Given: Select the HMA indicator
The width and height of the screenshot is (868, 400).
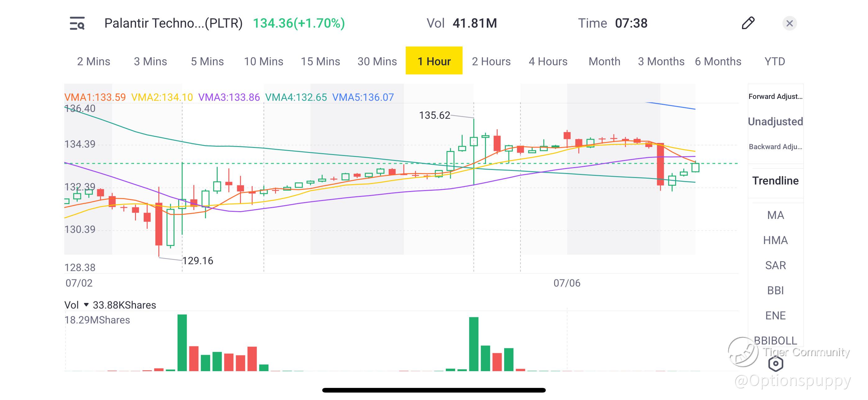Looking at the screenshot, I should coord(775,240).
